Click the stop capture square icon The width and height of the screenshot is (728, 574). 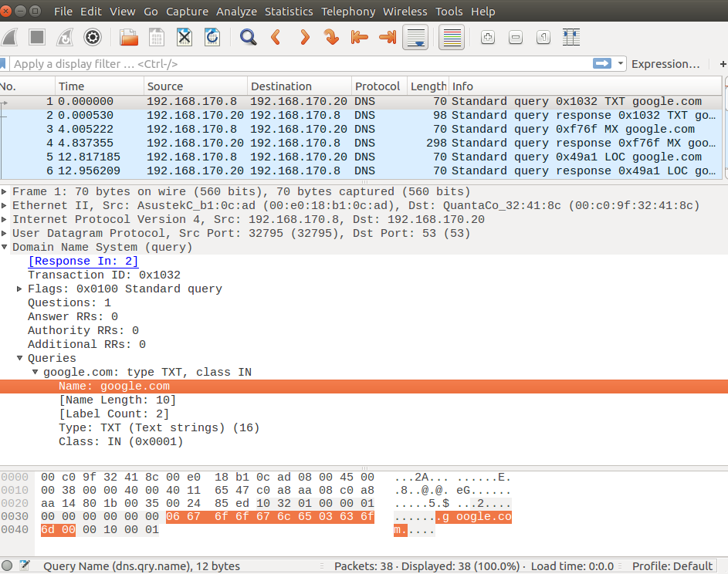pos(37,37)
